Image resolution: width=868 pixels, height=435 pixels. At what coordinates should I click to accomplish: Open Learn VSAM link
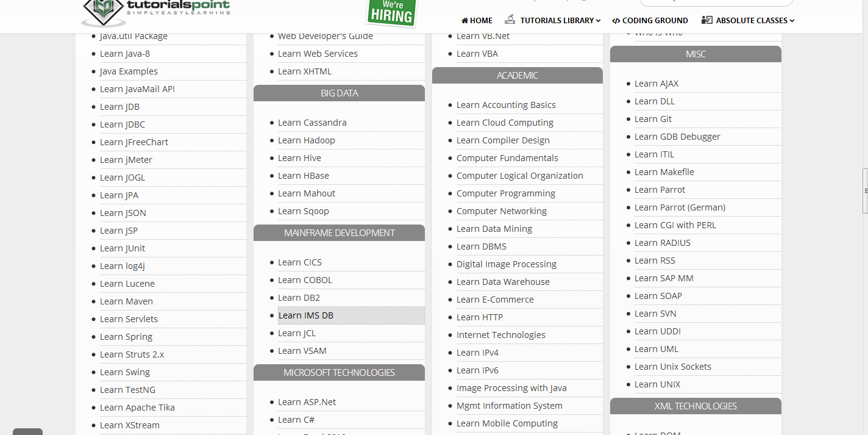click(x=302, y=351)
